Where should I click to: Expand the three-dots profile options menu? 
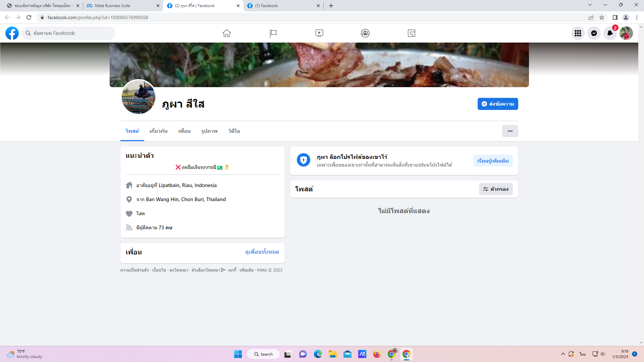[510, 131]
